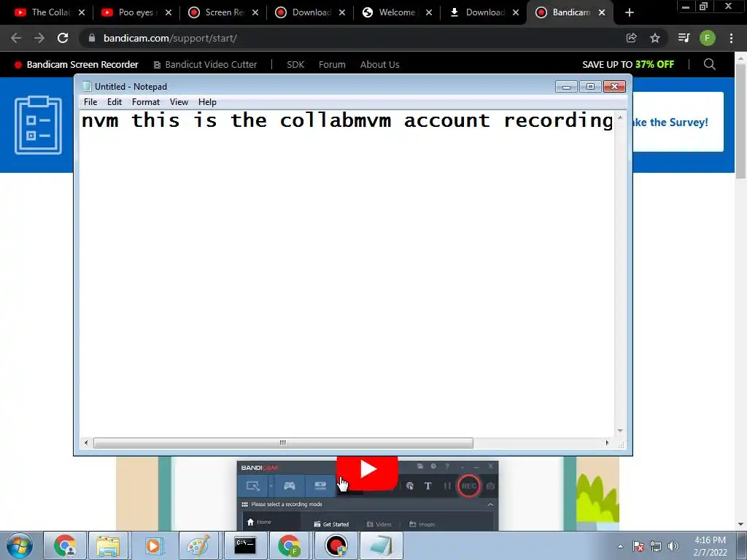Screen dimensions: 747x560
Task: Close the 'Poo eyes' tab
Action: click(169, 12)
